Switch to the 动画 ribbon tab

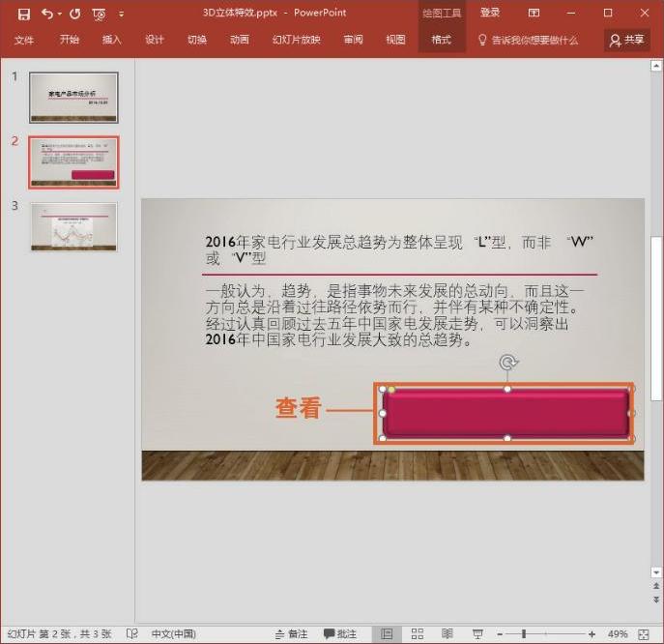click(x=240, y=40)
